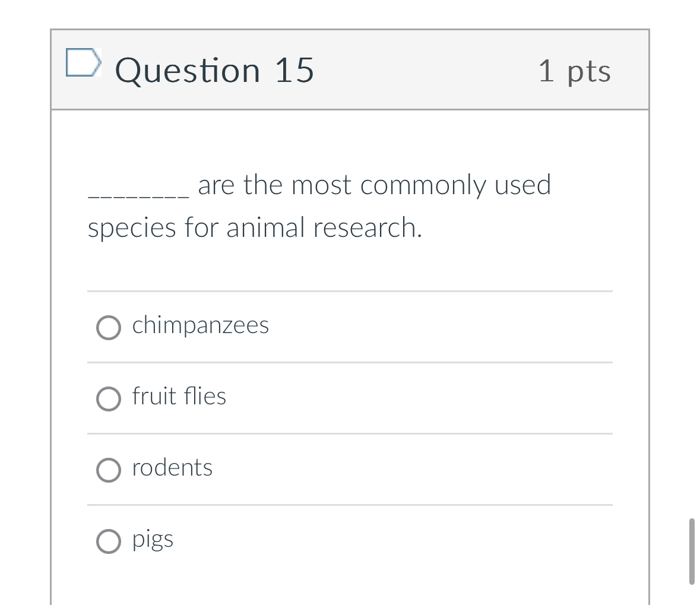700x605 pixels.
Task: Click the divider above the chimpanzees option
Action: click(x=350, y=291)
